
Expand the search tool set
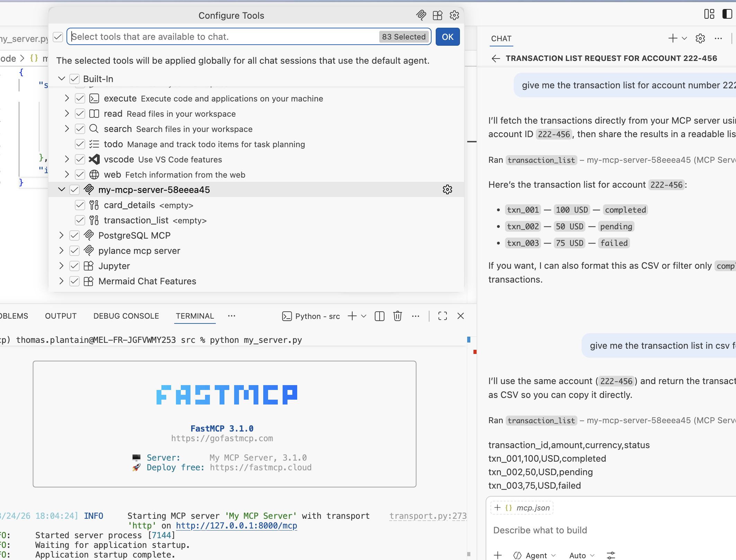[67, 129]
